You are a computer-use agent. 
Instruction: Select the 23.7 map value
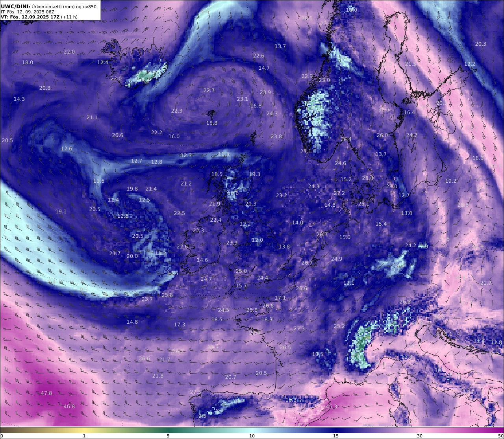[x=147, y=299]
